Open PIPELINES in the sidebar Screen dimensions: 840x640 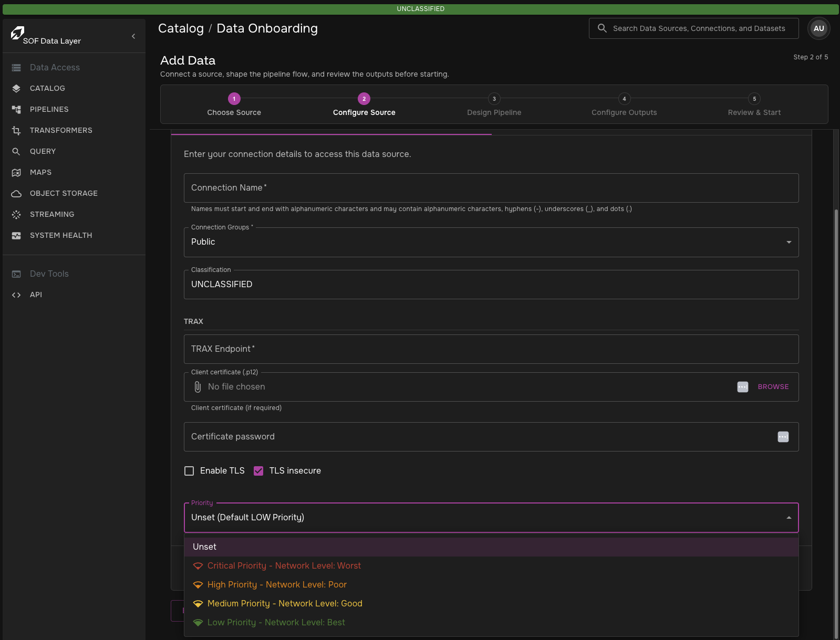coord(74,109)
